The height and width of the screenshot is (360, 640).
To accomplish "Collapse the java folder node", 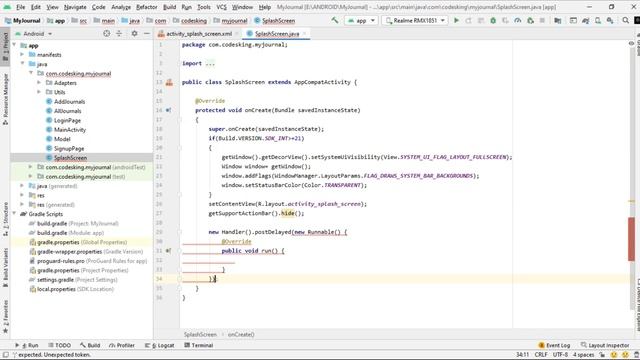I will [x=22, y=64].
